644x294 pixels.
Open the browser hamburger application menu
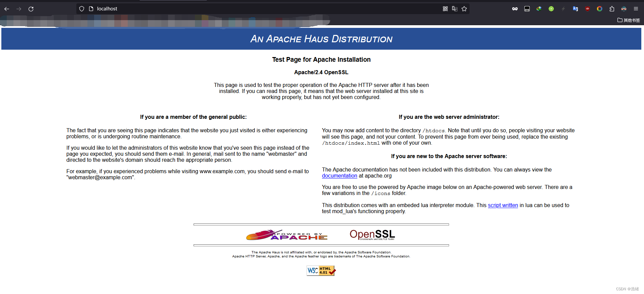point(636,9)
